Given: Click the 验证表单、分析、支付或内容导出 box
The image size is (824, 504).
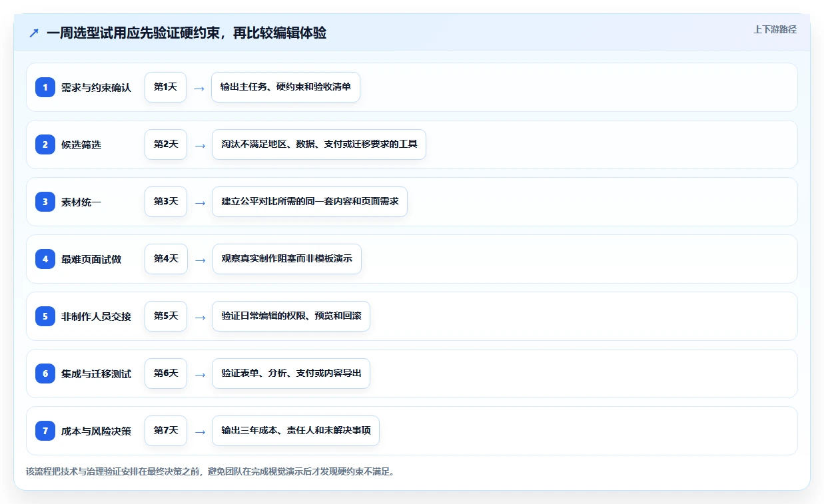Looking at the screenshot, I should pos(291,374).
